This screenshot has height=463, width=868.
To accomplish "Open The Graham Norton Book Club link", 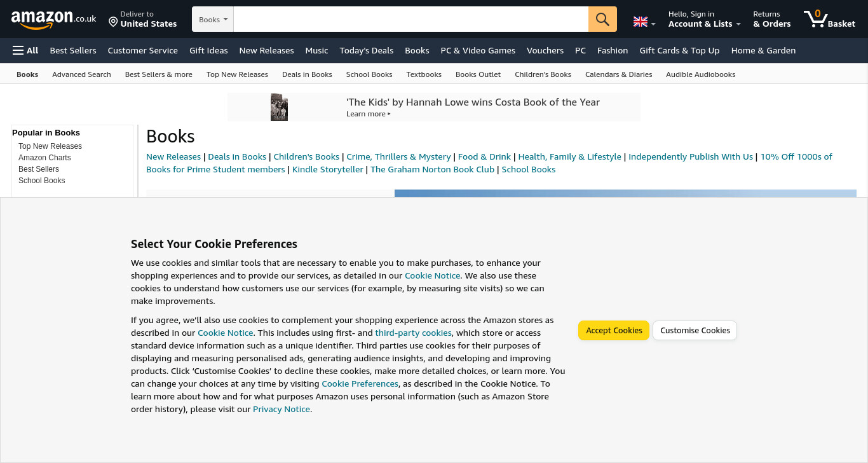I will pos(432,169).
